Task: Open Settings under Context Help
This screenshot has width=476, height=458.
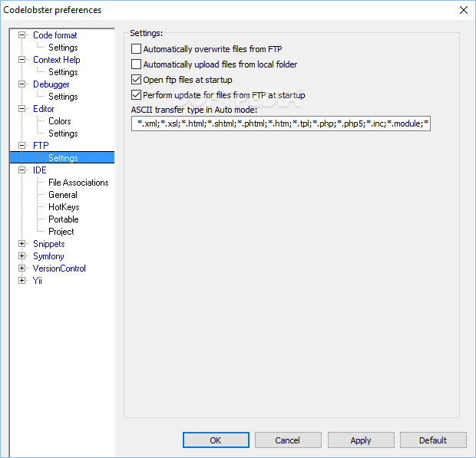Action: 63,72
